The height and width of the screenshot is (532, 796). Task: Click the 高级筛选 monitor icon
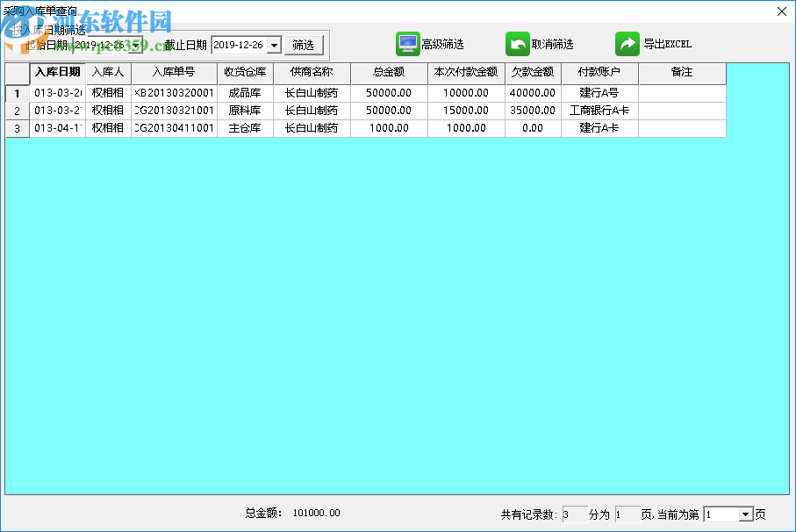pos(407,44)
